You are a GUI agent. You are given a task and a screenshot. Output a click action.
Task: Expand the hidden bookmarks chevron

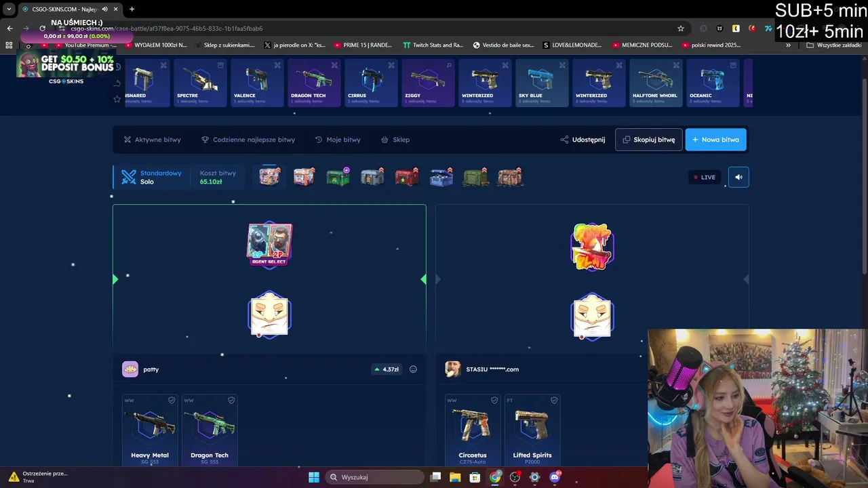point(788,45)
